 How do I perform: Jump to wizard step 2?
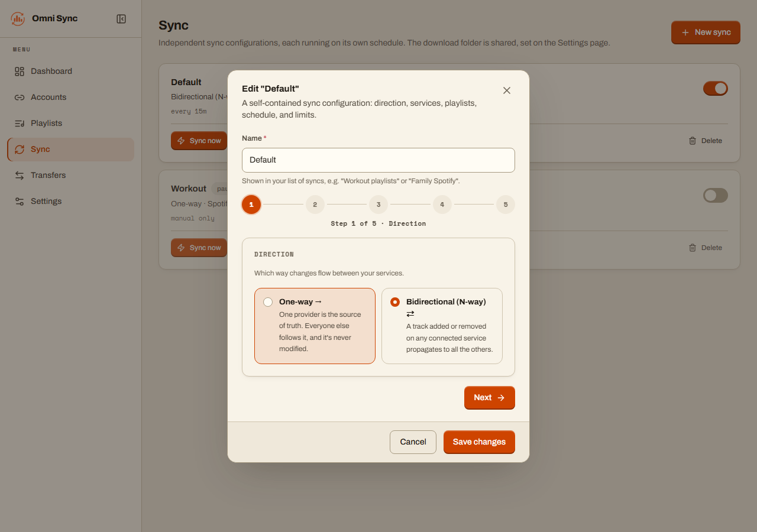(315, 205)
